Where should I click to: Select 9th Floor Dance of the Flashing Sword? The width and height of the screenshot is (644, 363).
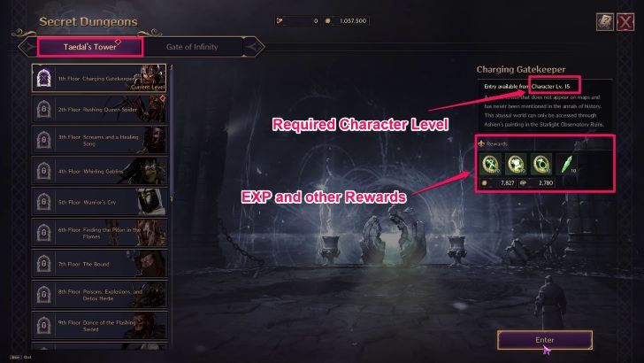(x=100, y=326)
